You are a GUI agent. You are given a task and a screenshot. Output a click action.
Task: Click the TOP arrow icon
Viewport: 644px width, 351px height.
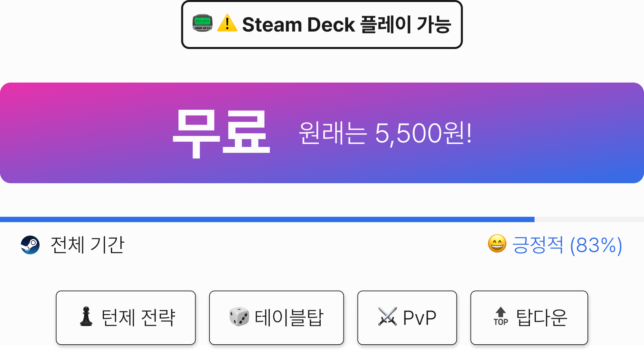[x=501, y=316]
